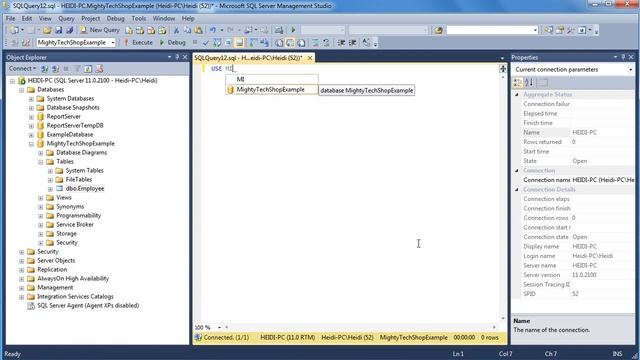Image resolution: width=640 pixels, height=360 pixels.
Task: Increase indent of the selected lines
Action: tap(352, 42)
